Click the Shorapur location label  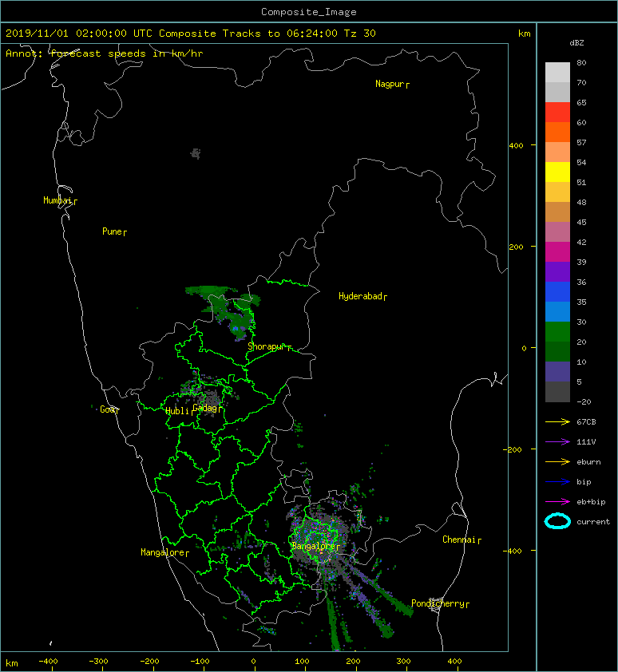pyautogui.click(x=267, y=346)
